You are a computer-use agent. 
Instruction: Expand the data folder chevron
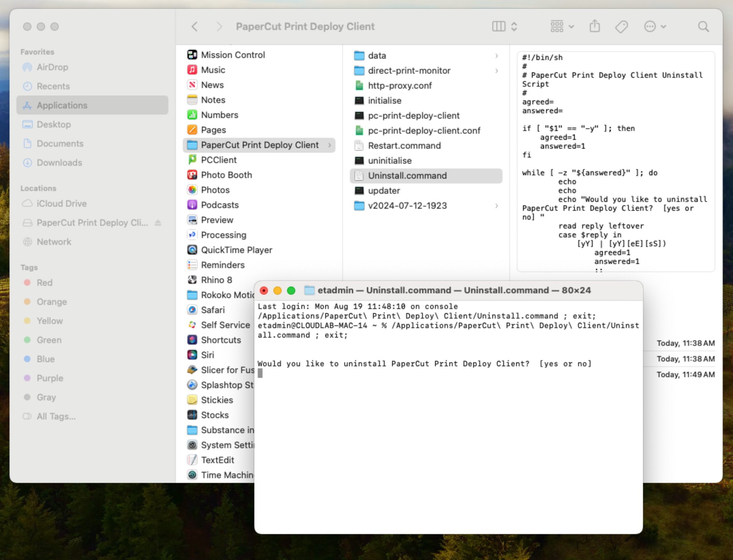tap(497, 56)
